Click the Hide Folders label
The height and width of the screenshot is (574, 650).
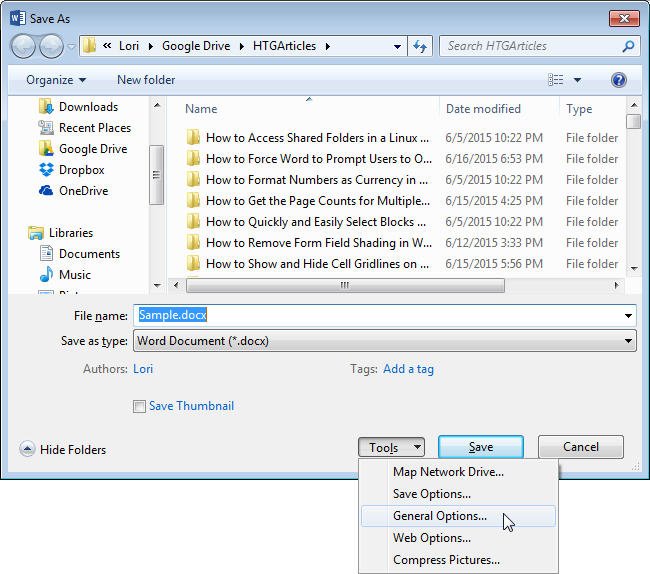(x=73, y=450)
